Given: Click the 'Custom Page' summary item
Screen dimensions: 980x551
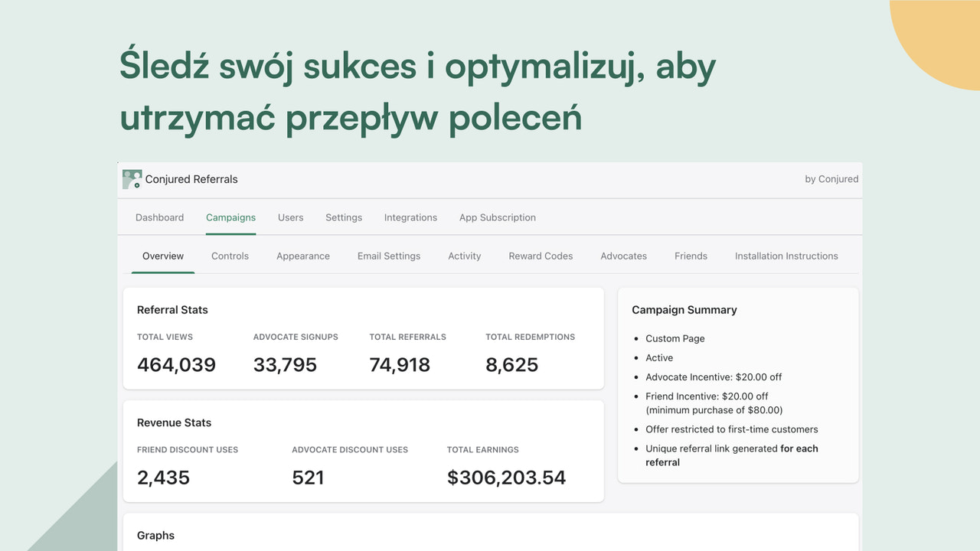Looking at the screenshot, I should [x=675, y=338].
